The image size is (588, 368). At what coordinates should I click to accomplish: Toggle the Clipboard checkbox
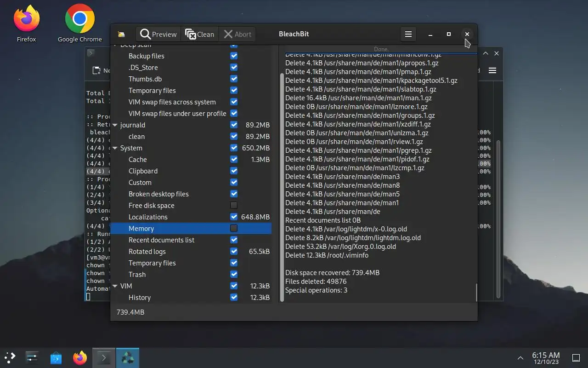[234, 171]
